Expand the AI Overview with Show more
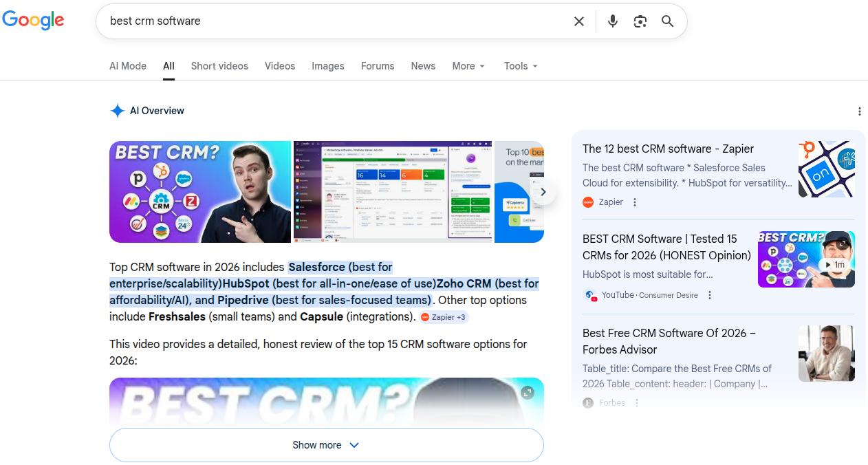The width and height of the screenshot is (868, 465). [326, 445]
